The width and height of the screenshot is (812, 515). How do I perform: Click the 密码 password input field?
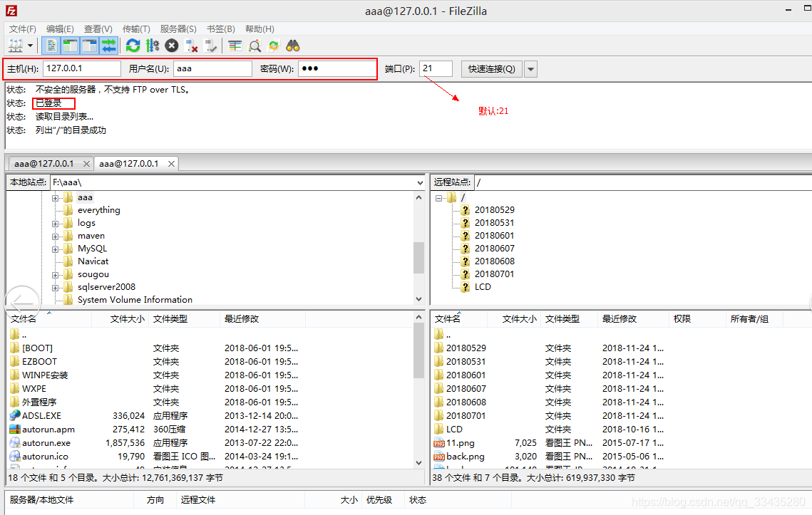pos(336,68)
